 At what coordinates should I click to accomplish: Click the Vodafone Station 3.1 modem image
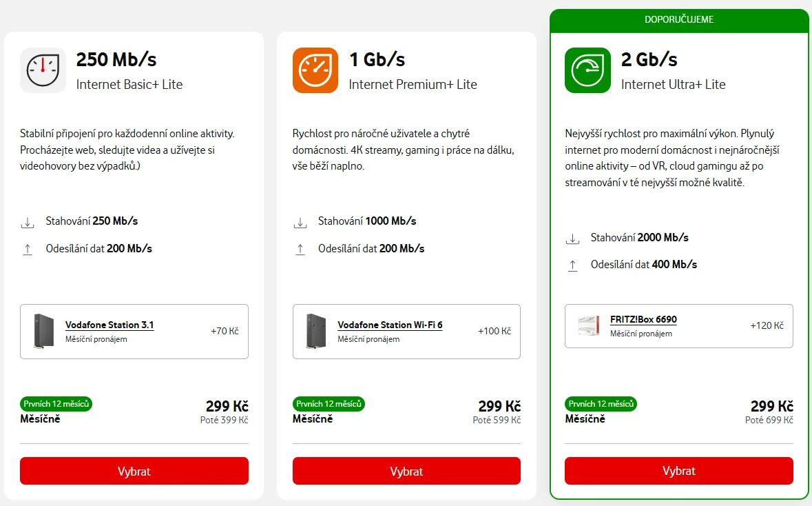(43, 331)
